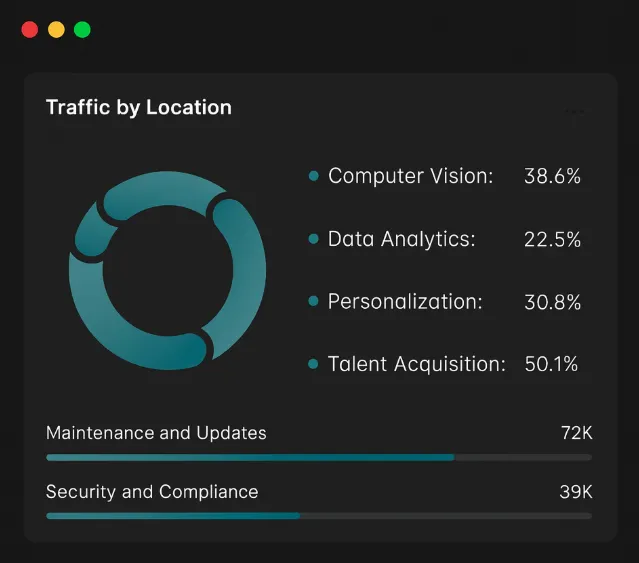Click the legend dot next to Personalization

click(x=313, y=301)
